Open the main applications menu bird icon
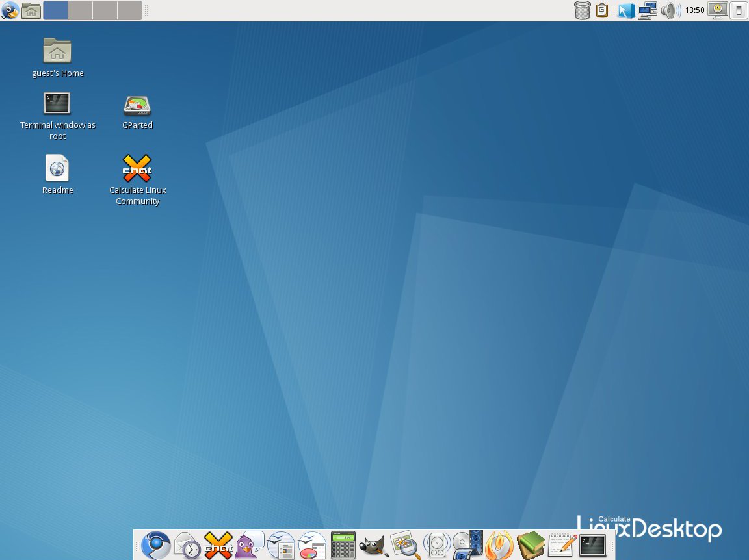749x560 pixels. pyautogui.click(x=10, y=10)
